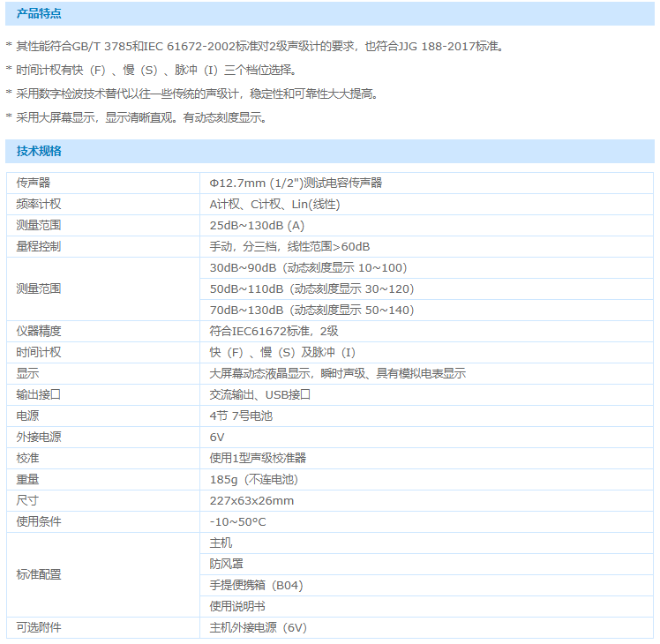Click the 传声器 row label
The width and height of the screenshot is (660, 644).
click(x=34, y=183)
